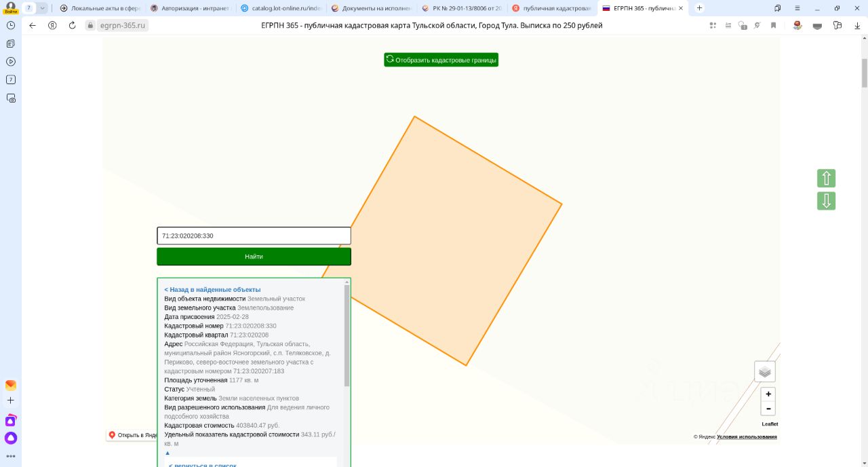The image size is (868, 467).
Task: Open the map layers control
Action: (765, 371)
